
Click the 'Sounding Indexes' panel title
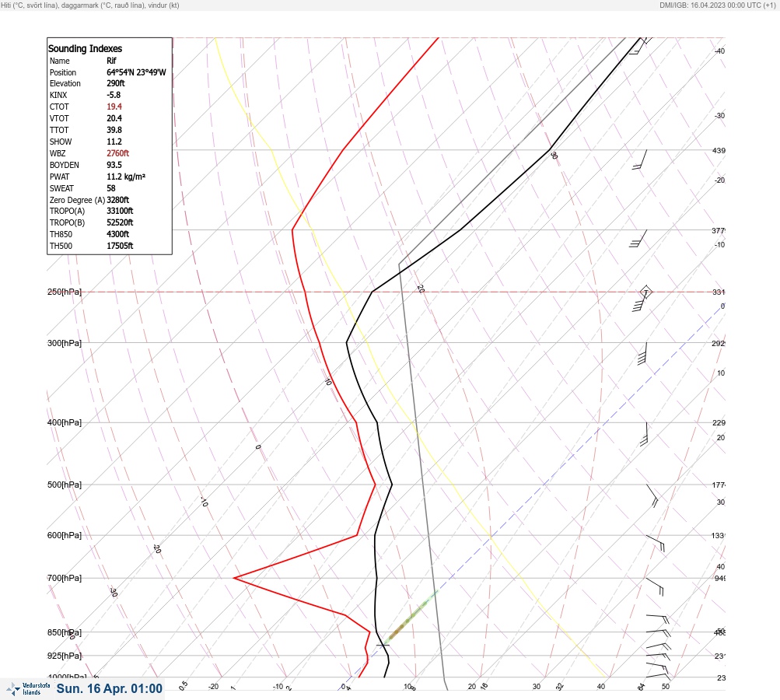85,49
